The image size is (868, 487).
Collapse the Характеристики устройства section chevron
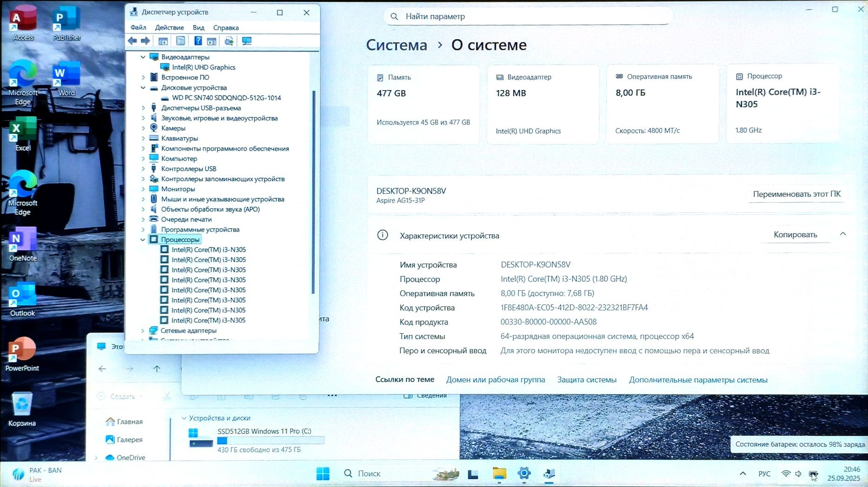[x=843, y=234]
